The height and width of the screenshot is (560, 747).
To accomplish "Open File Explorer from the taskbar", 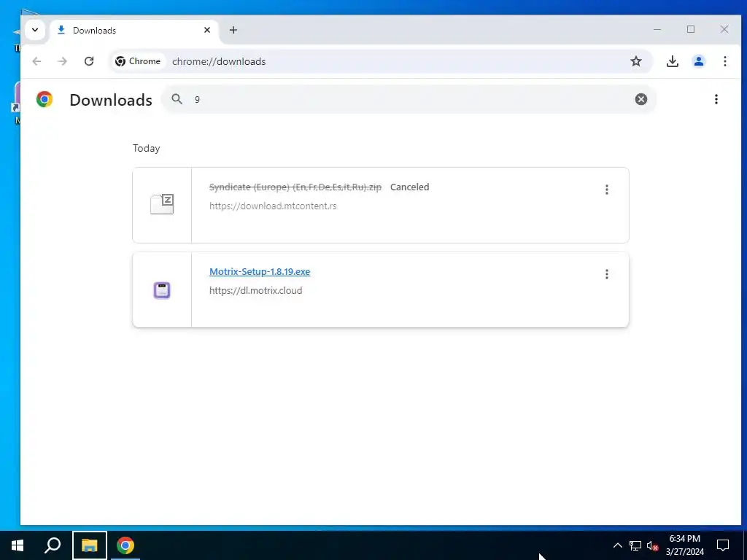I will pyautogui.click(x=90, y=545).
